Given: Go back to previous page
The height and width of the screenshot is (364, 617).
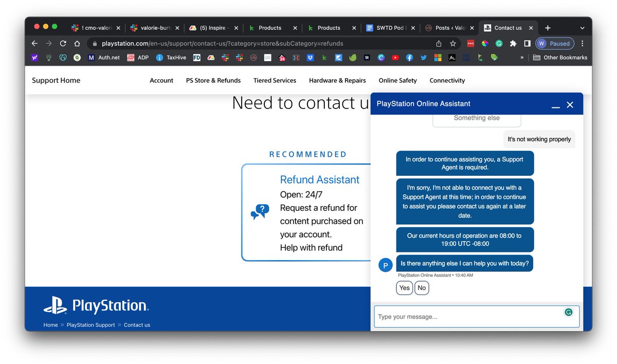Looking at the screenshot, I should (34, 44).
